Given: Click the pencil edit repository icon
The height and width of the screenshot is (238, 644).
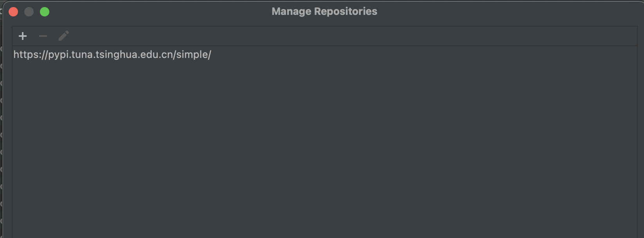Looking at the screenshot, I should (63, 36).
